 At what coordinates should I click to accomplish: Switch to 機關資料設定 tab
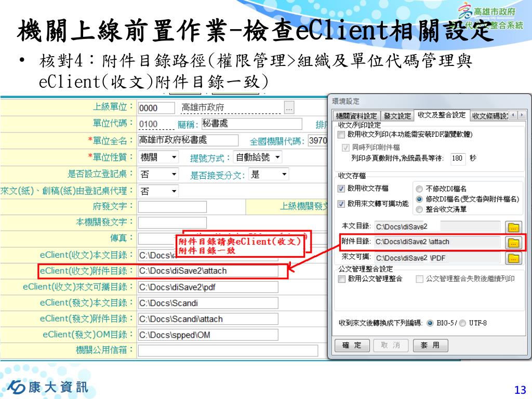pyautogui.click(x=356, y=116)
